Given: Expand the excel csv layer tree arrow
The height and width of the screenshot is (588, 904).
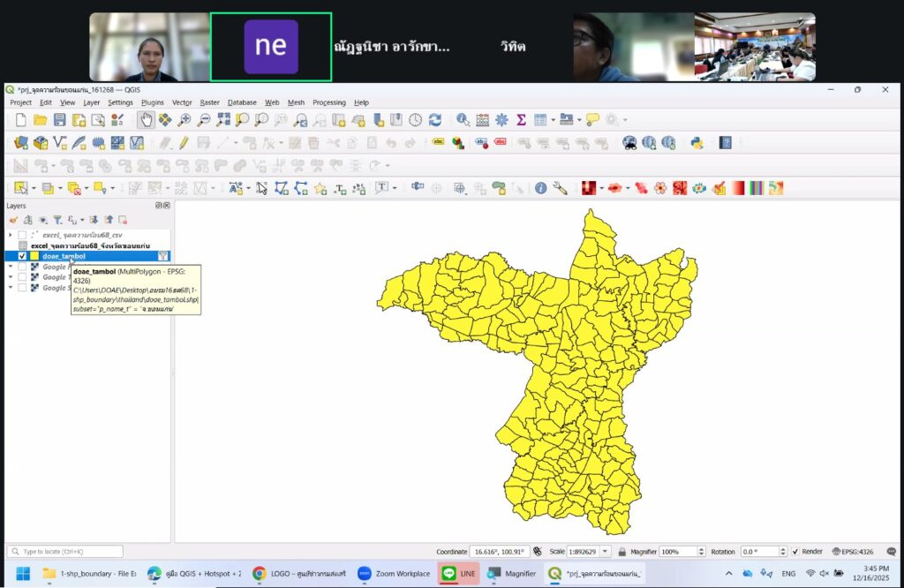Looking at the screenshot, I should pos(11,235).
